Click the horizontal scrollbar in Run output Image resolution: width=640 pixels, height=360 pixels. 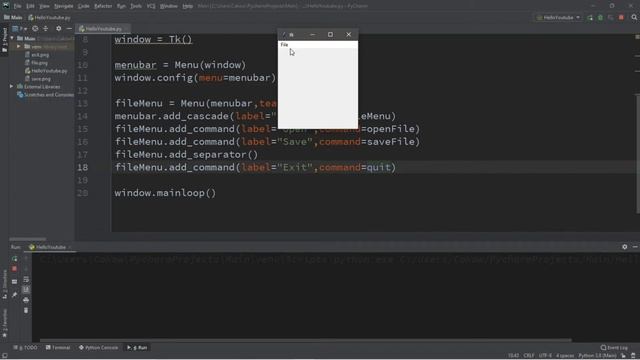pos(305,340)
